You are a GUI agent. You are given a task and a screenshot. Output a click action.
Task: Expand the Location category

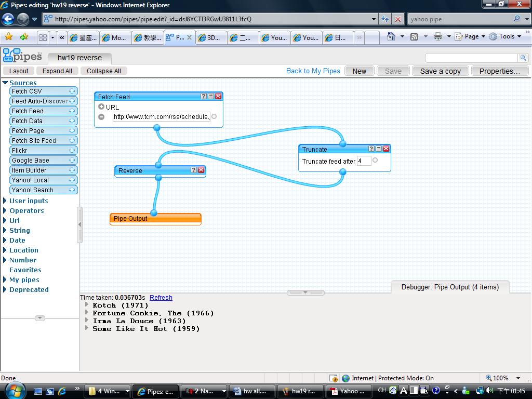coord(5,250)
